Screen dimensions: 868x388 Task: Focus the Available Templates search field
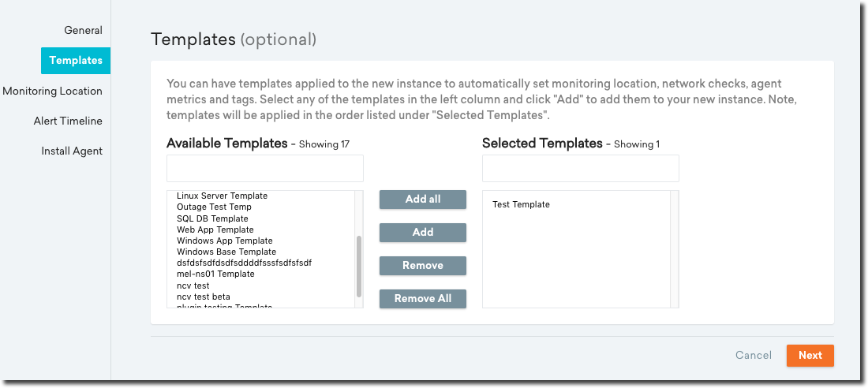pos(265,168)
